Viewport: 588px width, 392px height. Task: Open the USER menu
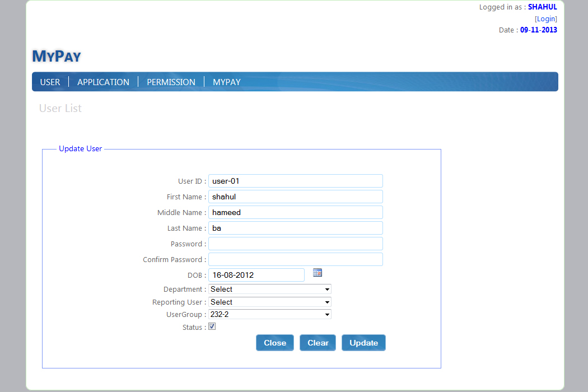click(x=50, y=82)
